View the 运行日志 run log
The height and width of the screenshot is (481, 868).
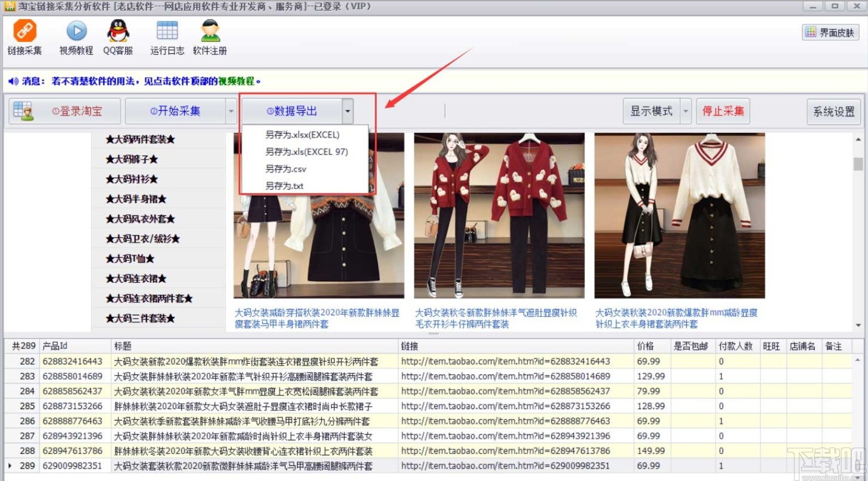167,36
